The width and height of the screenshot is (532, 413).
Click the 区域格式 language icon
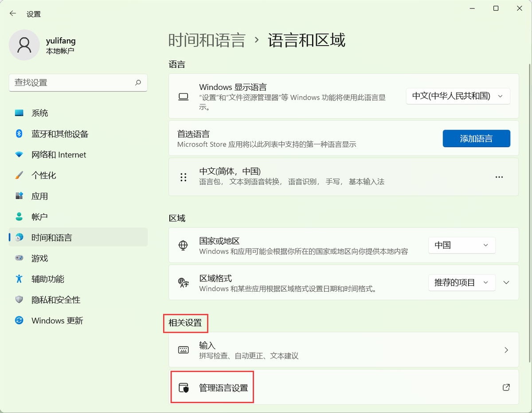click(183, 283)
